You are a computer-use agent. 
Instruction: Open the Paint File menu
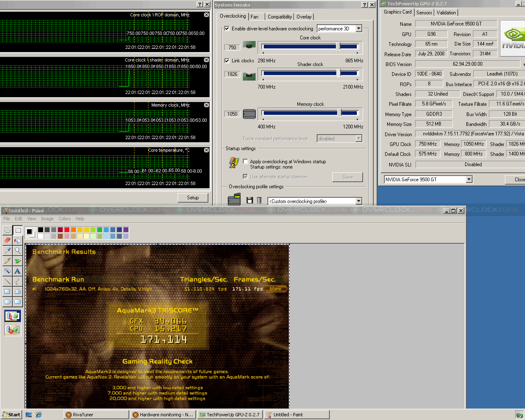pyautogui.click(x=7, y=219)
